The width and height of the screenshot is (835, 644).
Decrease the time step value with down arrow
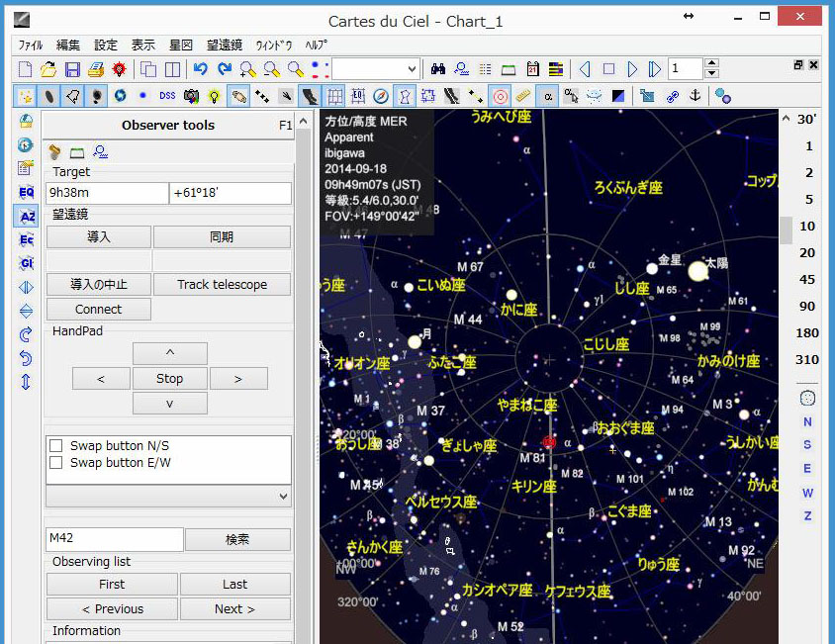tap(711, 74)
